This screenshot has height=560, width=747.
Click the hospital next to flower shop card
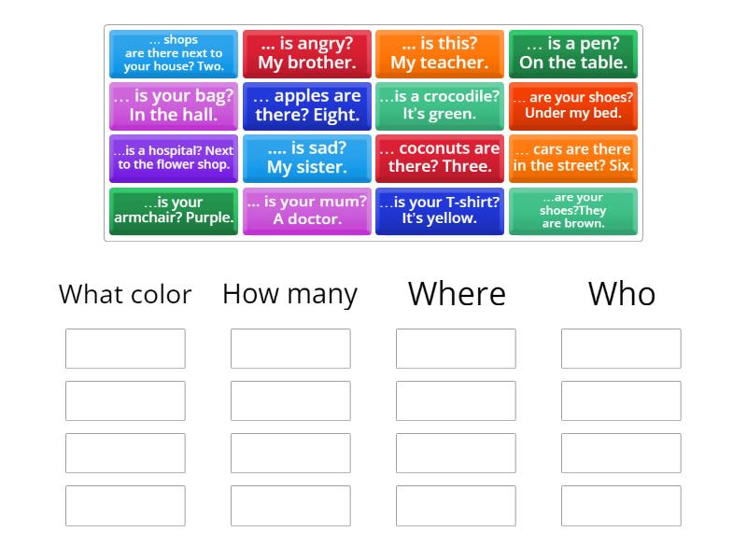click(173, 158)
